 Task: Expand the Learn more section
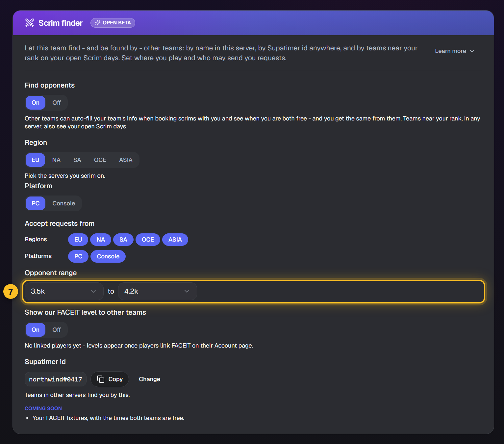455,51
